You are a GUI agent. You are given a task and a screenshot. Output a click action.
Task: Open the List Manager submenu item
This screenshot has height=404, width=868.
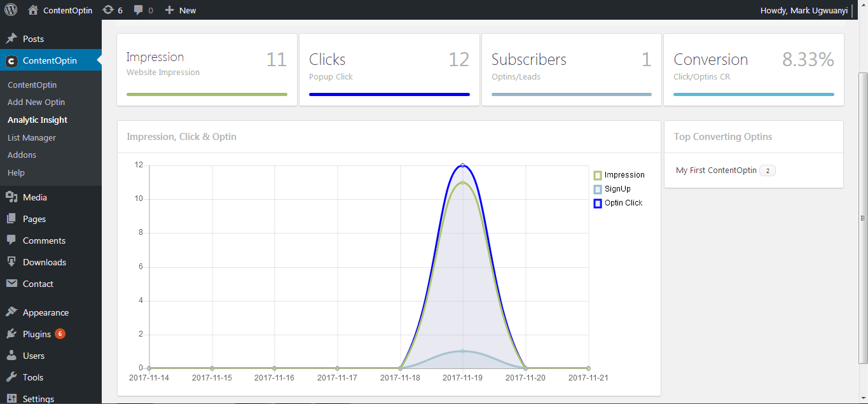32,137
